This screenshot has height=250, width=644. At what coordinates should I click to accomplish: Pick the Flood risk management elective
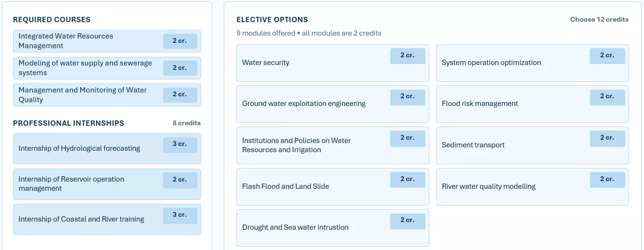[x=532, y=104]
